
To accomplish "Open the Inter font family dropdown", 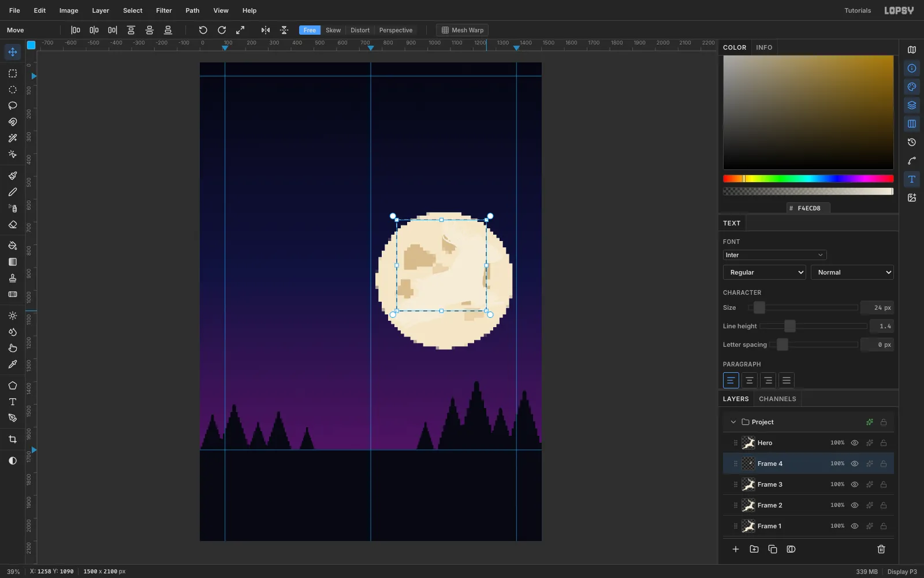I will click(774, 255).
